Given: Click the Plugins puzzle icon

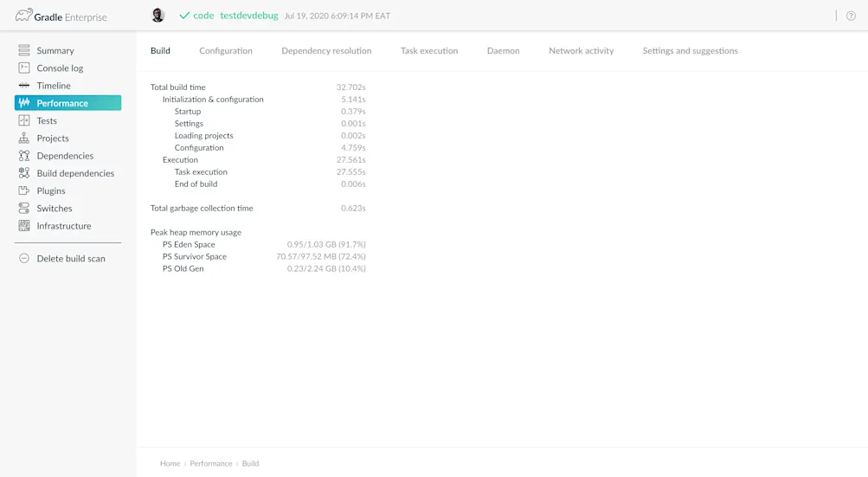Looking at the screenshot, I should point(24,190).
